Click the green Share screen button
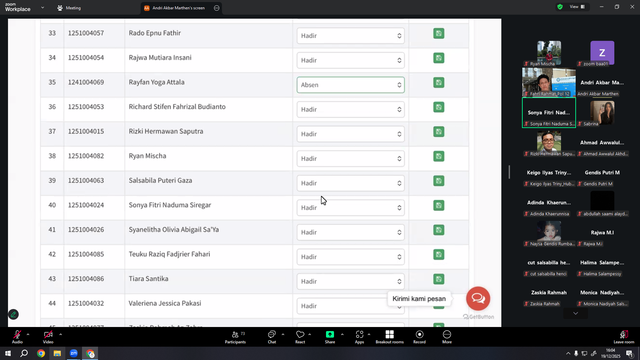This screenshot has width=640, height=360. point(330,337)
